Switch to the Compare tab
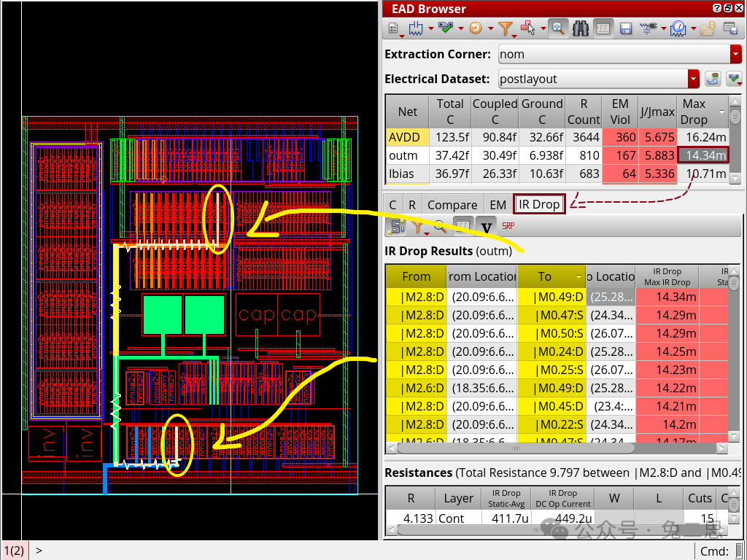The width and height of the screenshot is (747, 560). (x=452, y=205)
